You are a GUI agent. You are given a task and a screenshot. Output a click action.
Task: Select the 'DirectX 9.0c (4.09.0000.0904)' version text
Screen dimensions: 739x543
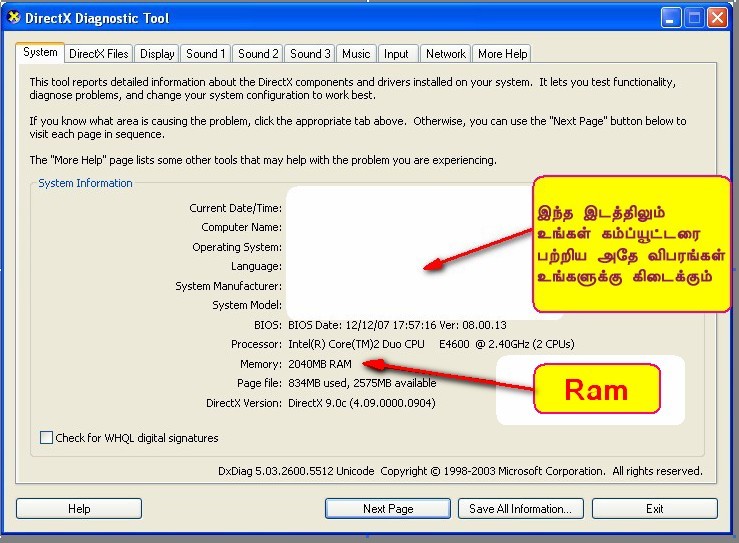click(x=361, y=403)
